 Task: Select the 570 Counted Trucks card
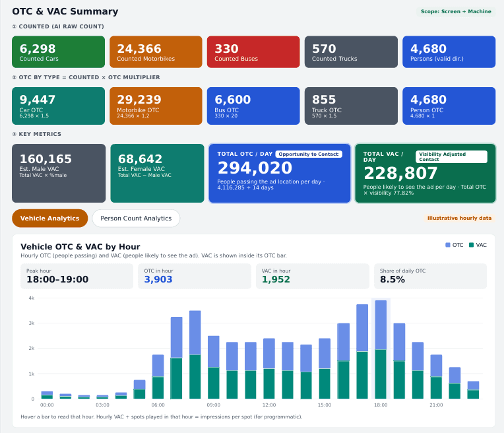click(351, 51)
